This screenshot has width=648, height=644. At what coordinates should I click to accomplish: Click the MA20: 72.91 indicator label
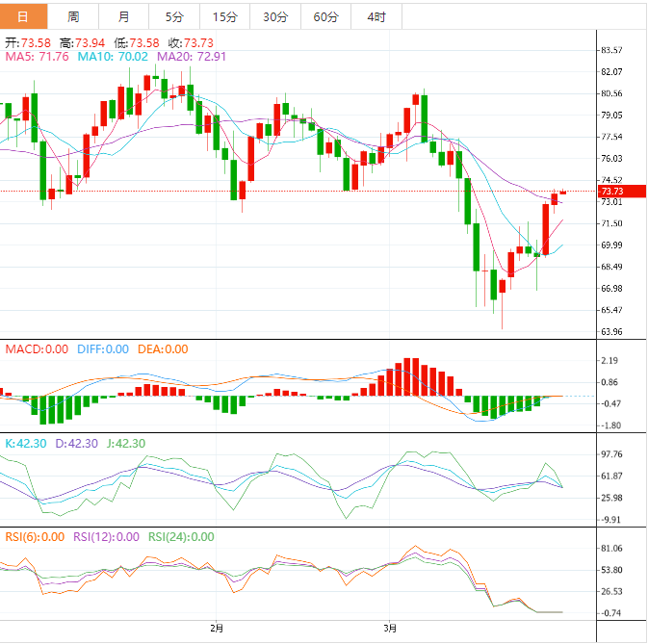click(193, 57)
